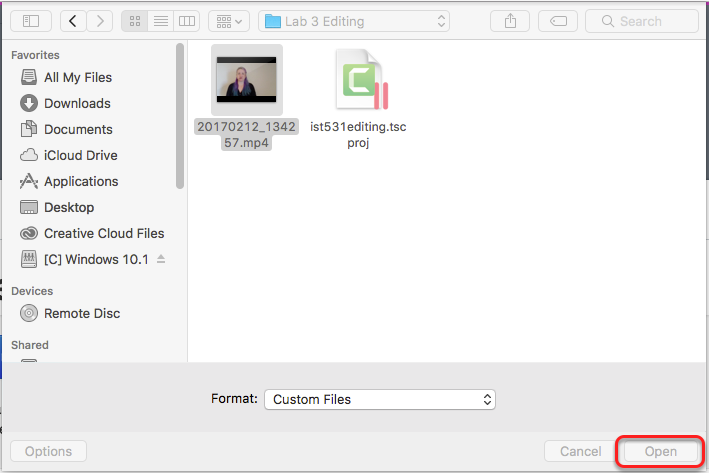
Task: Switch to list view
Action: [x=160, y=20]
